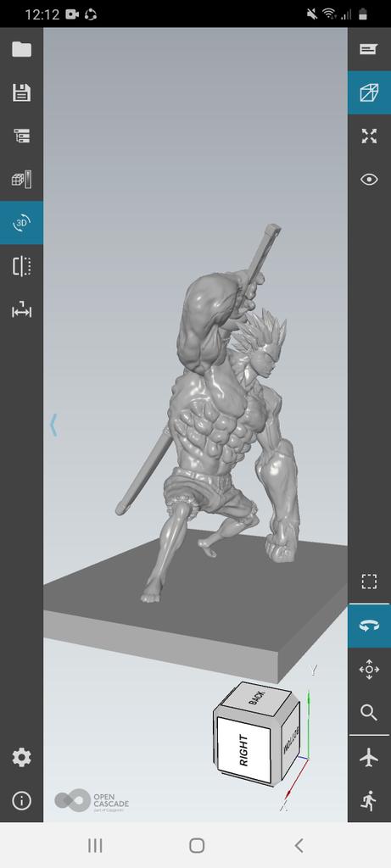The height and width of the screenshot is (868, 391).
Task: Toggle the perspective projection cube button
Action: 369,92
